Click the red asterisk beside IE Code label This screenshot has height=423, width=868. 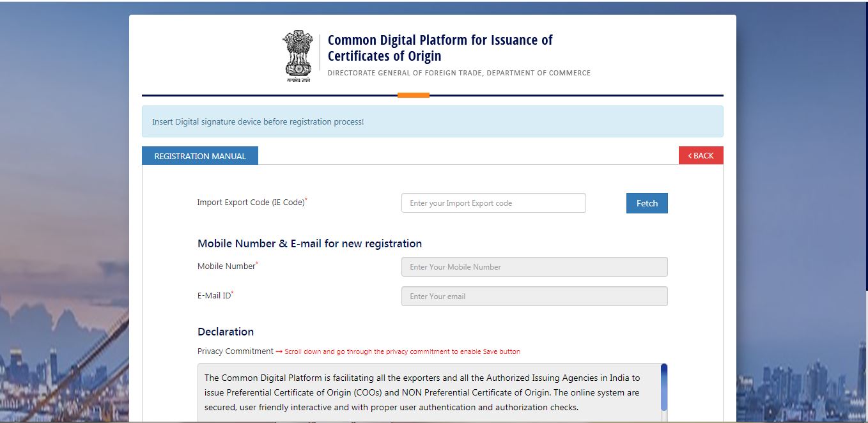point(307,198)
